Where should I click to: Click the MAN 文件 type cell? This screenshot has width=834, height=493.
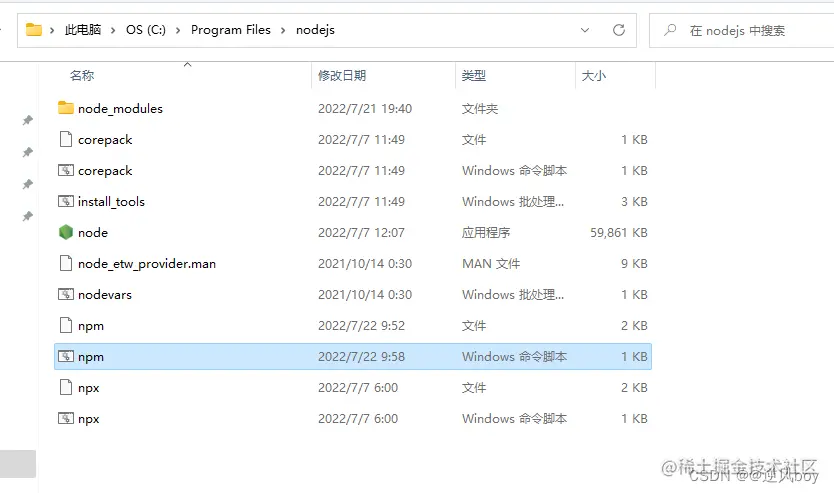(x=491, y=263)
